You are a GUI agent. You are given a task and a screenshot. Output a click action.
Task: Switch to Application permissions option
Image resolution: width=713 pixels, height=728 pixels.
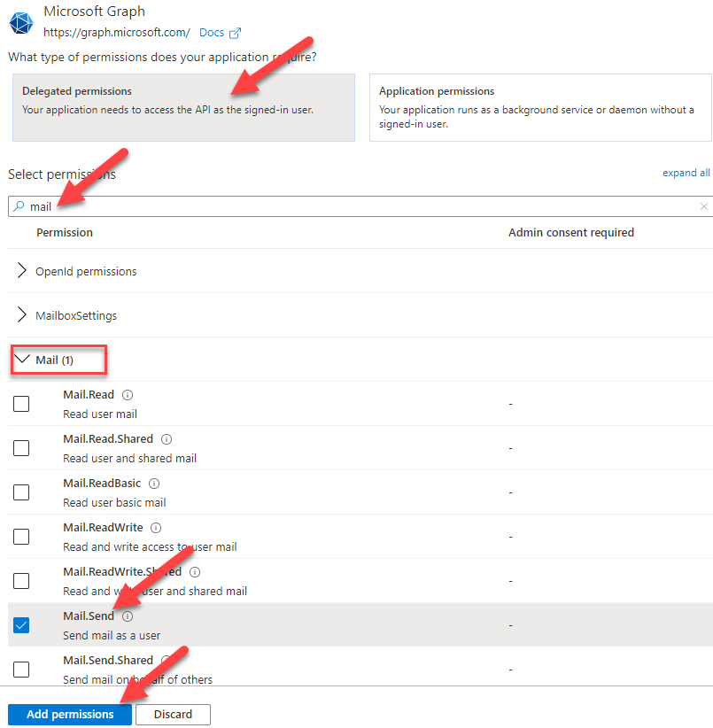(x=540, y=108)
